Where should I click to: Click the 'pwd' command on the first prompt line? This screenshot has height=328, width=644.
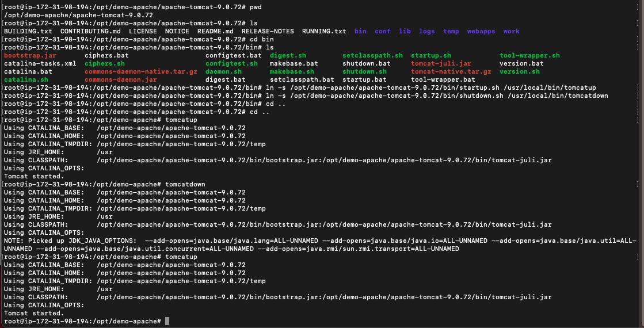click(256, 7)
